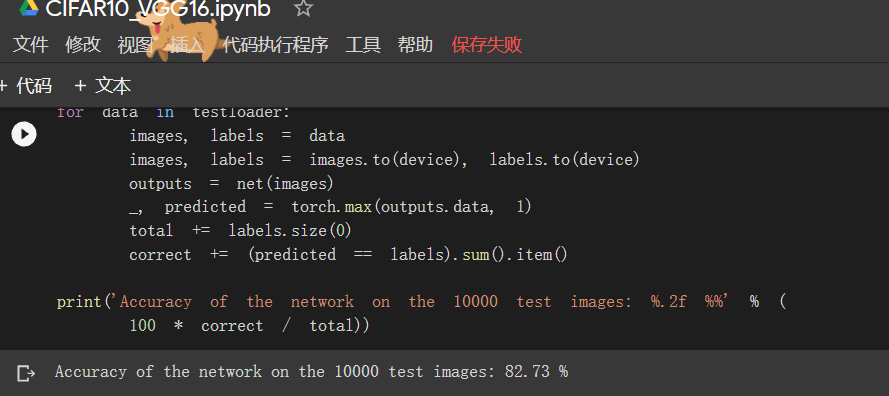The image size is (889, 396).
Task: Click the 'images, labels = data' line
Action: [237, 136]
